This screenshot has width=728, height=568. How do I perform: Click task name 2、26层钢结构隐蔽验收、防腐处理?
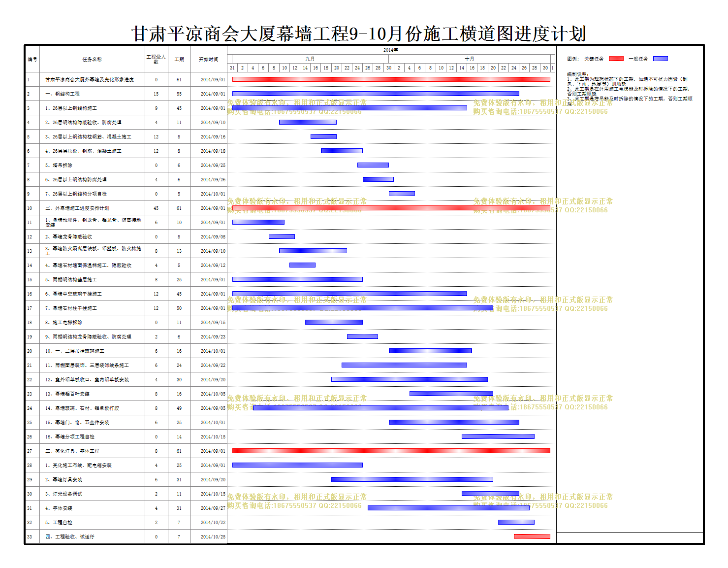click(x=83, y=122)
